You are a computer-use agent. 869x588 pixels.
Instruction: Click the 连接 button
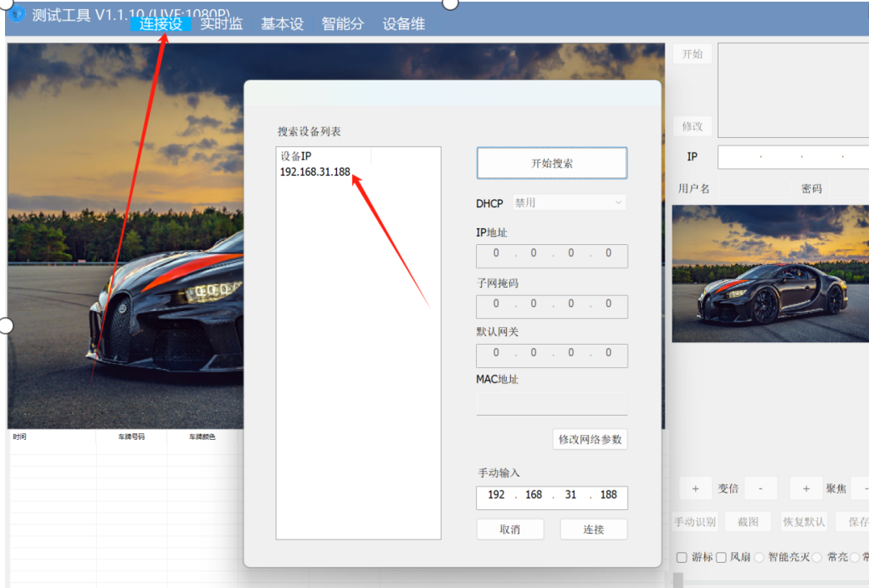click(594, 529)
